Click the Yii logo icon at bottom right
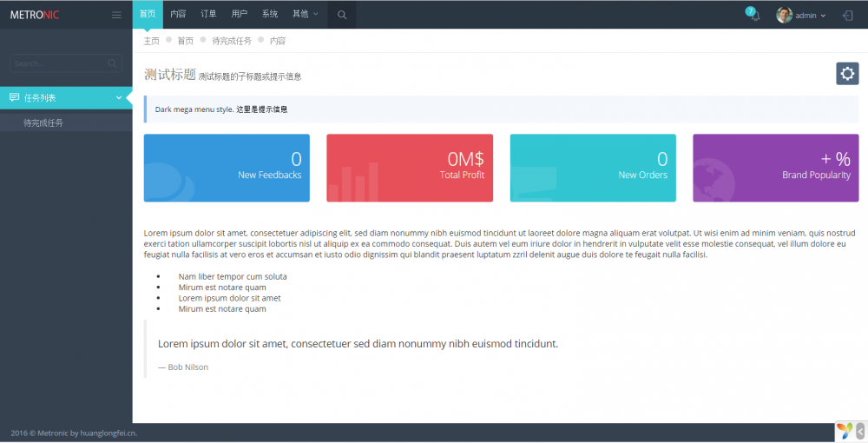The height and width of the screenshot is (443, 868). click(x=845, y=431)
